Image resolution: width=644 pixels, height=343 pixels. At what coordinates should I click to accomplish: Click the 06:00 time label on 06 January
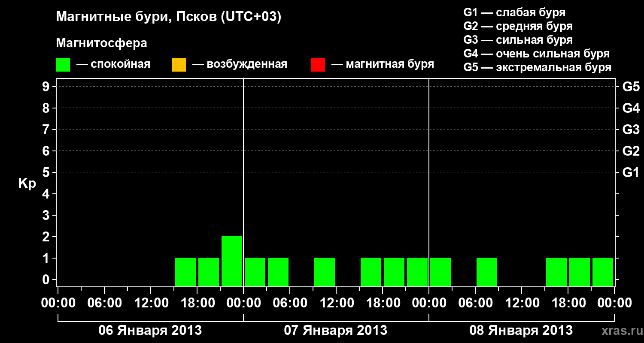point(104,303)
